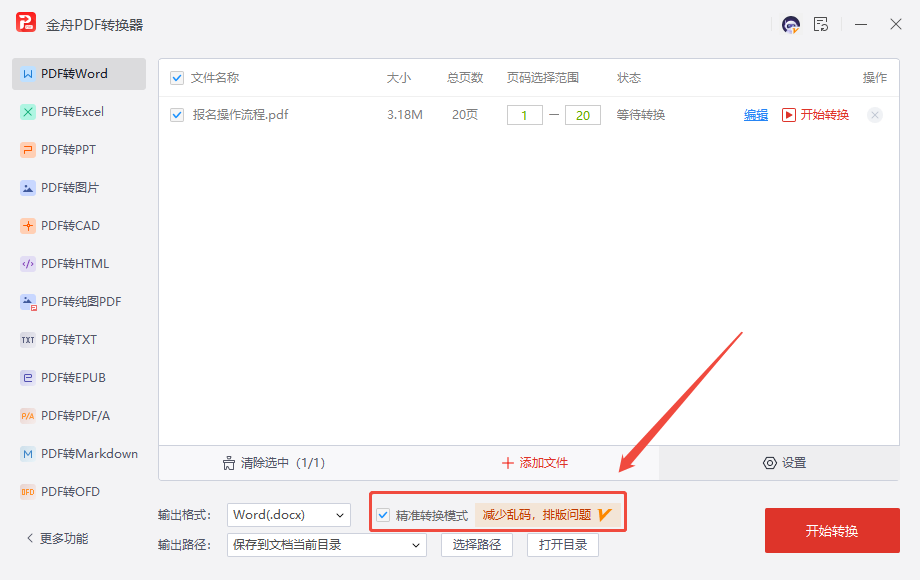The image size is (920, 580).
Task: Open the 输出路径 保存到文档当前目录 dropdown
Action: (x=327, y=545)
